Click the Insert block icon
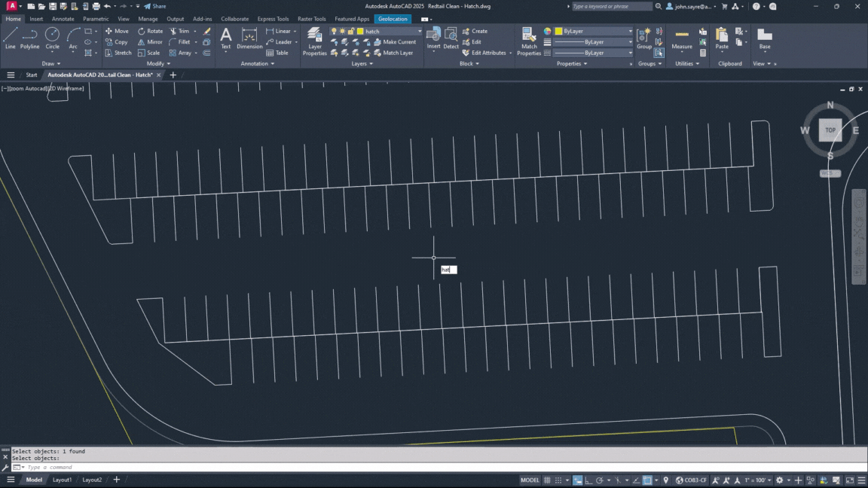 (433, 38)
